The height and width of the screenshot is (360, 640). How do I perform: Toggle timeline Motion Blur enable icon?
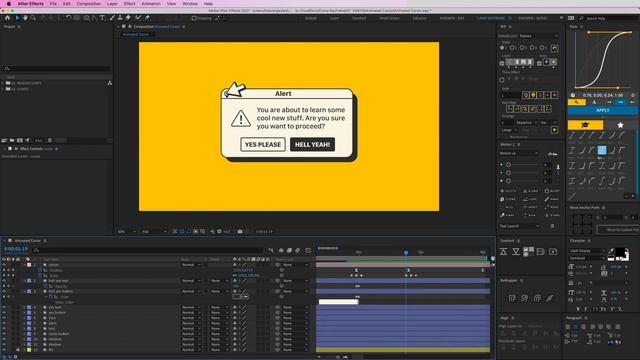click(x=298, y=250)
